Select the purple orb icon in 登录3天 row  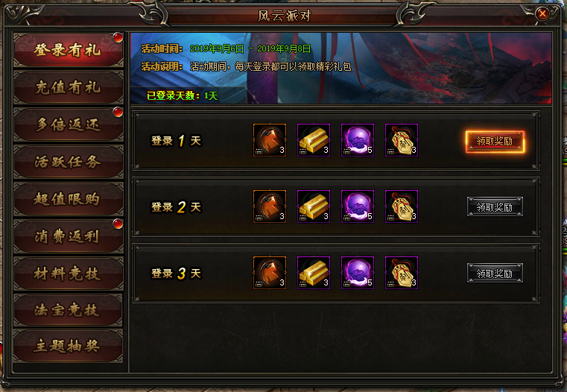358,273
